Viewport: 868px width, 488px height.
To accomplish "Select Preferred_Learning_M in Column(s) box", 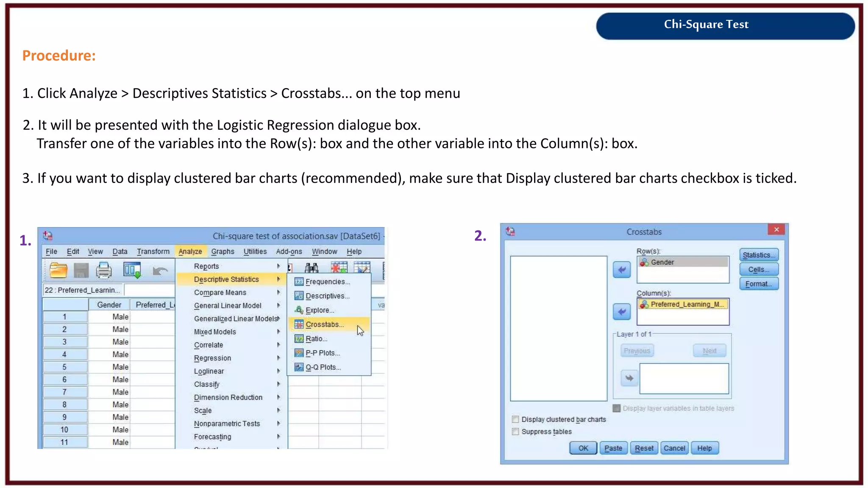I will point(683,304).
